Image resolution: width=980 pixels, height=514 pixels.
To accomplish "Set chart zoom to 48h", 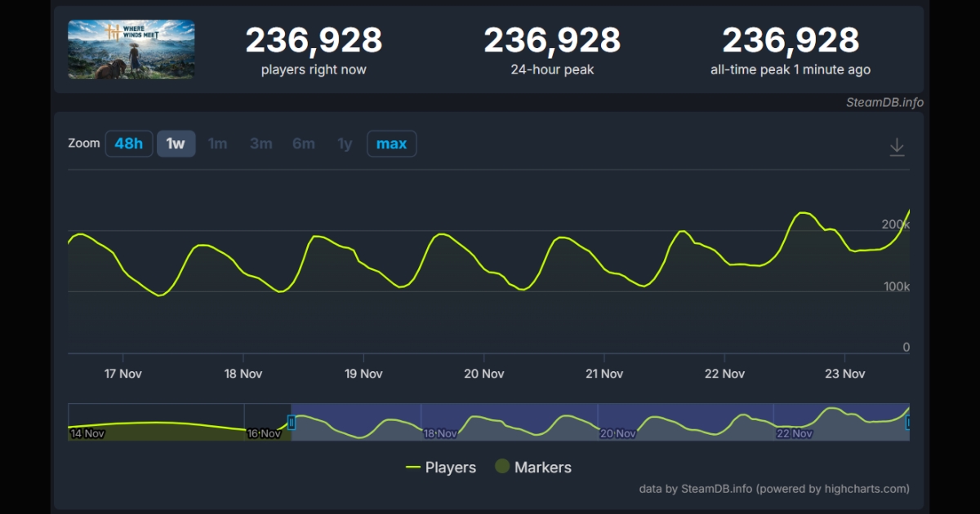I will click(x=129, y=144).
